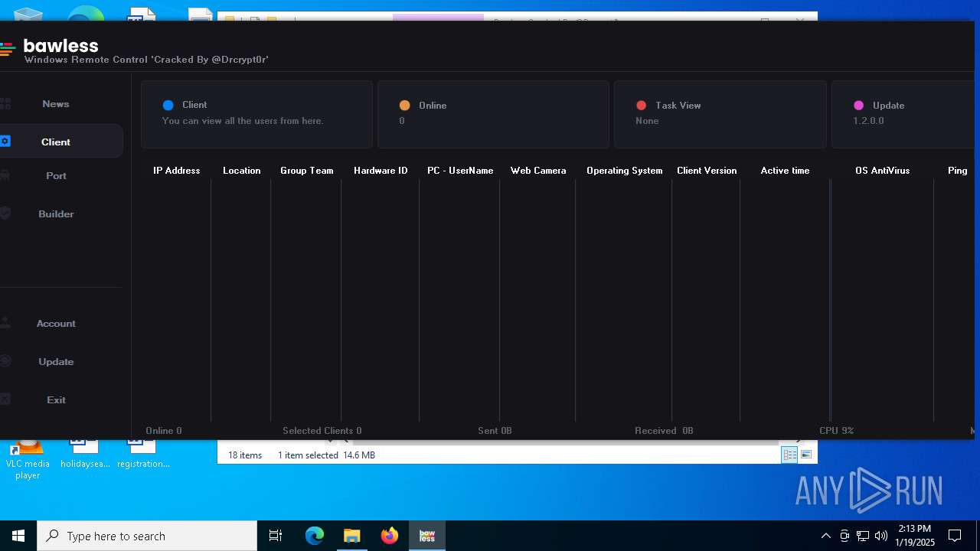Open the Update page in sidebar
The image size is (980, 551).
click(56, 362)
